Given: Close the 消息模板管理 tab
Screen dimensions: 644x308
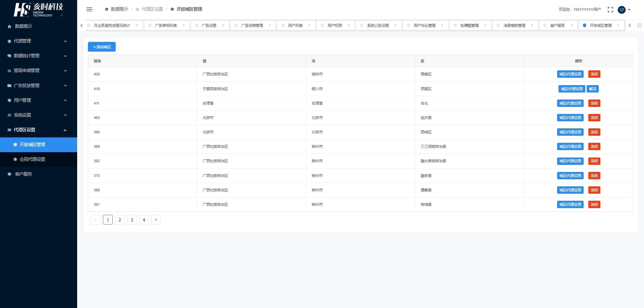Looking at the screenshot, I should (532, 25).
